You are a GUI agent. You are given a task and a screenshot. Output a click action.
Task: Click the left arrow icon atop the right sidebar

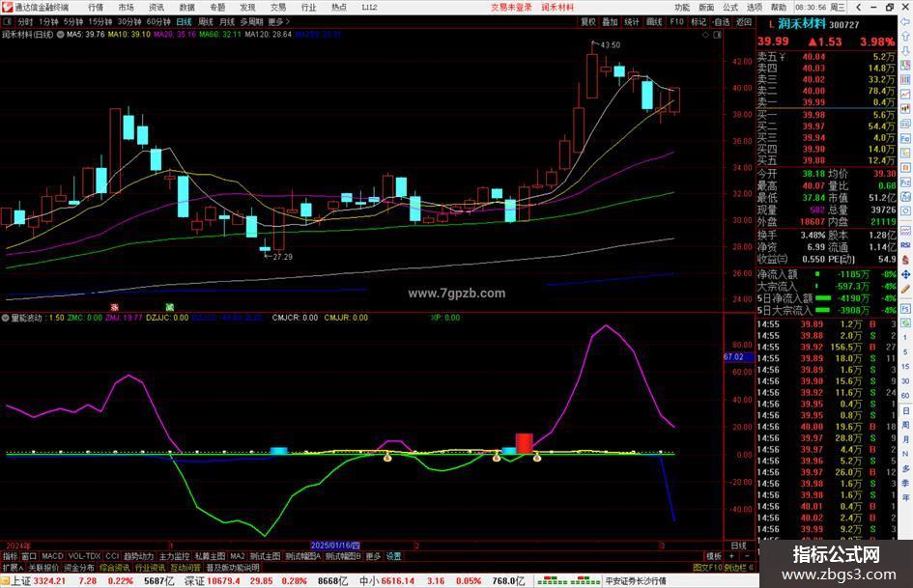click(x=905, y=21)
